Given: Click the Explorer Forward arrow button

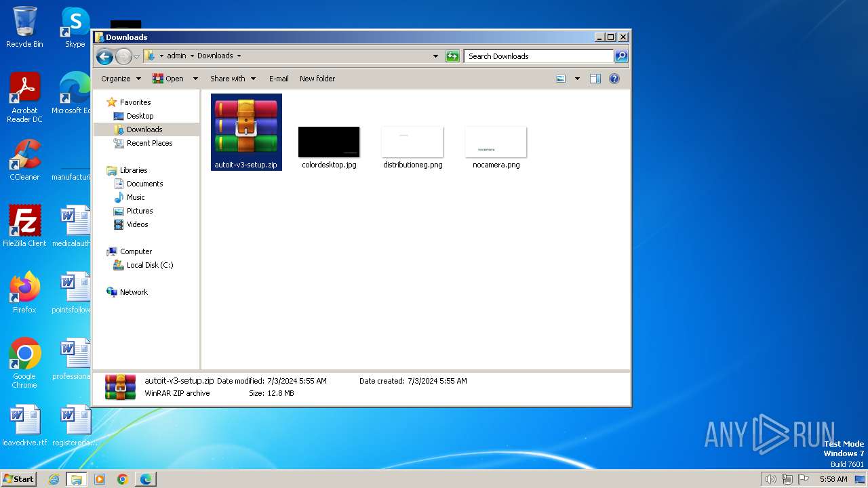Looking at the screenshot, I should pyautogui.click(x=123, y=56).
